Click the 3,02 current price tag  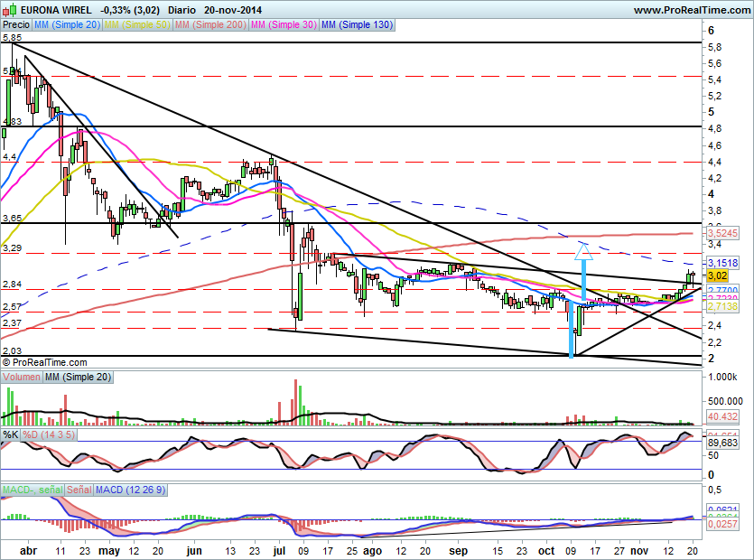tap(718, 275)
